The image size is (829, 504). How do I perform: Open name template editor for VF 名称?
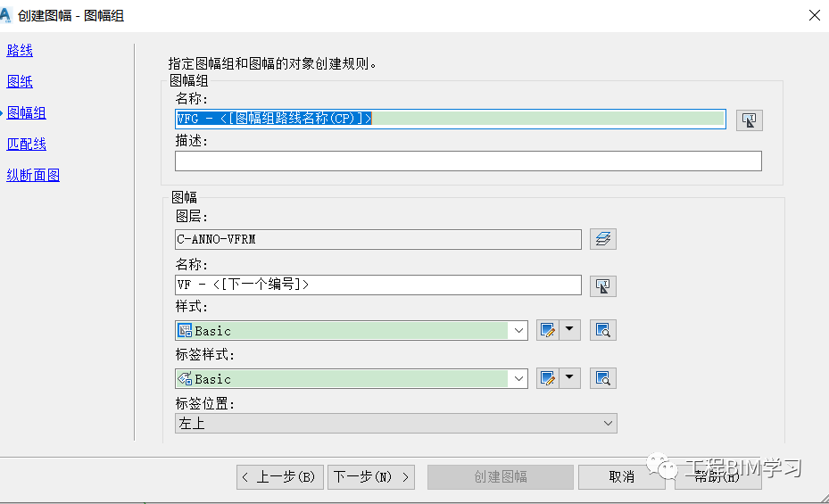point(602,286)
